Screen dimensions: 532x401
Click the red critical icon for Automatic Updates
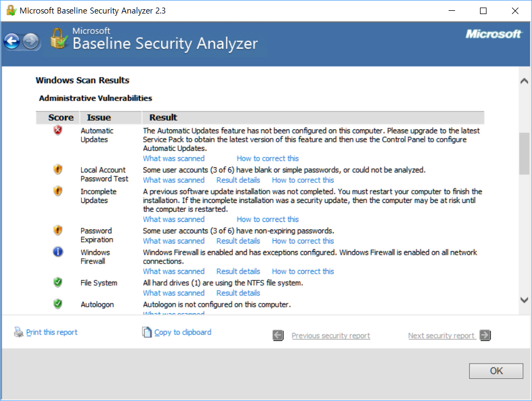(58, 130)
